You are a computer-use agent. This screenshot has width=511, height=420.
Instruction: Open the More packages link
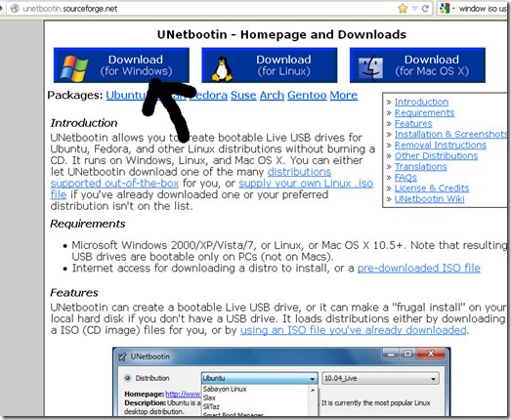(x=344, y=95)
